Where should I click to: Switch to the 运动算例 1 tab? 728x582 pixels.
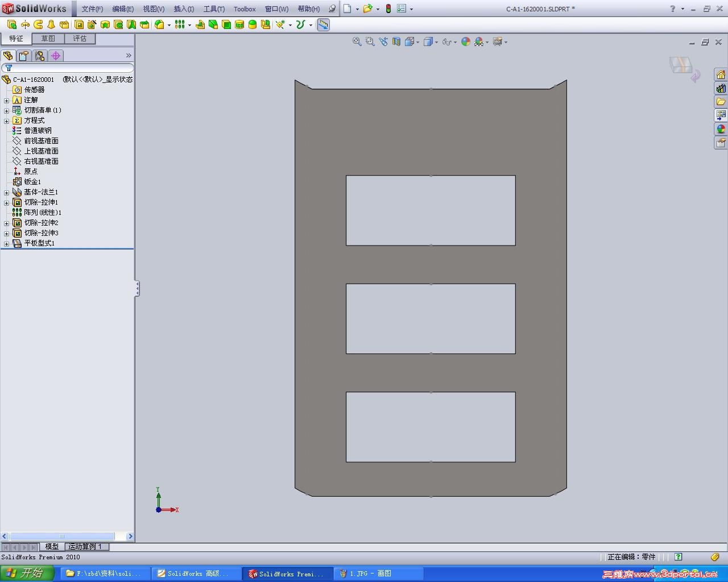coord(85,547)
